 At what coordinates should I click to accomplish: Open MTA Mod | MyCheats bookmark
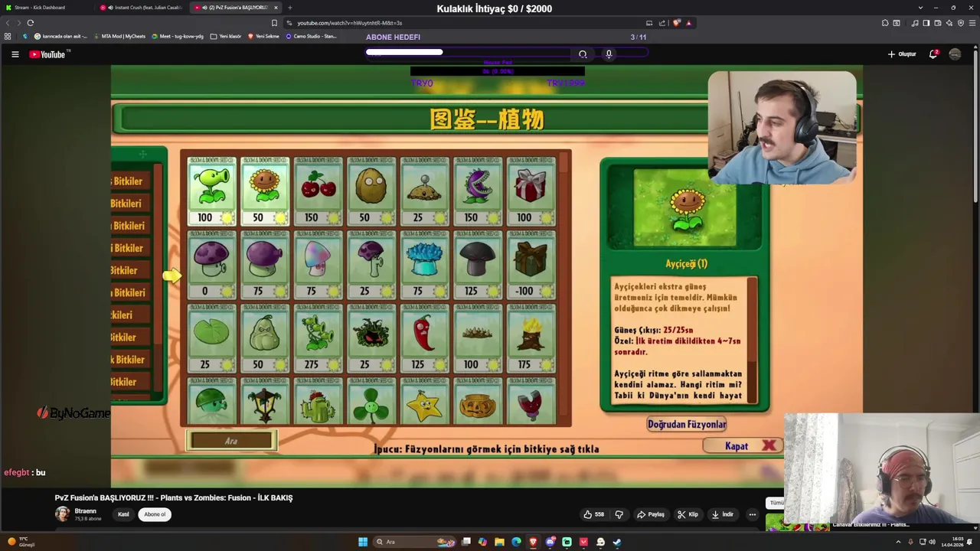click(119, 36)
